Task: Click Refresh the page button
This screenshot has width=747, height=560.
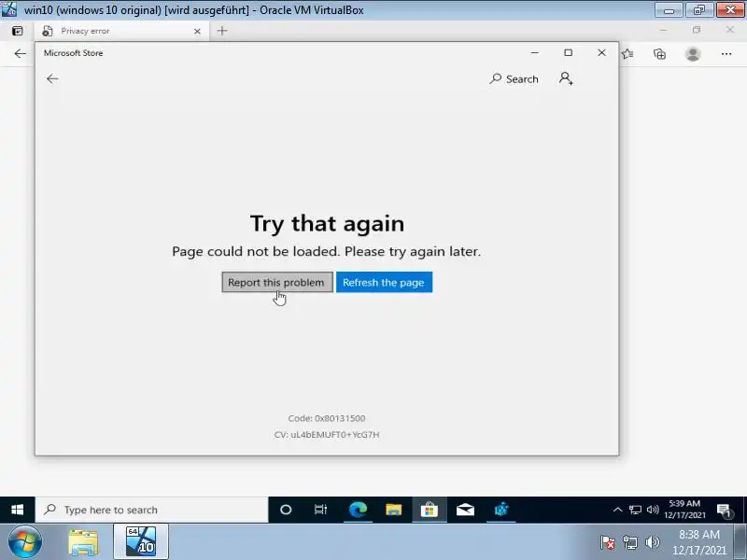Action: (x=384, y=283)
